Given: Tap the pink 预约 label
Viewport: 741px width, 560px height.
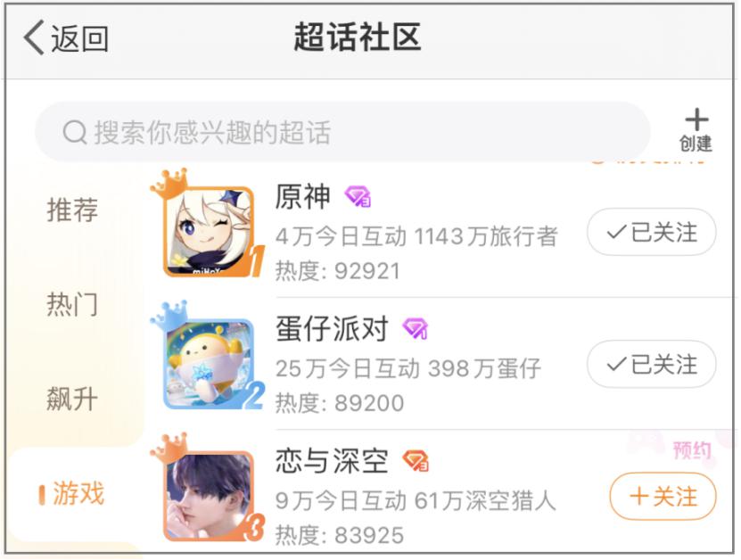Looking at the screenshot, I should click(692, 450).
